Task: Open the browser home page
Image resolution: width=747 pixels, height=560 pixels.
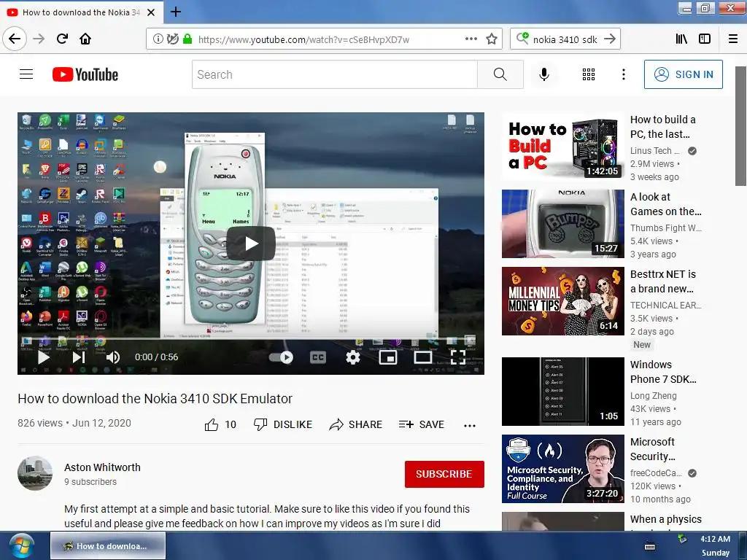Action: [85, 39]
